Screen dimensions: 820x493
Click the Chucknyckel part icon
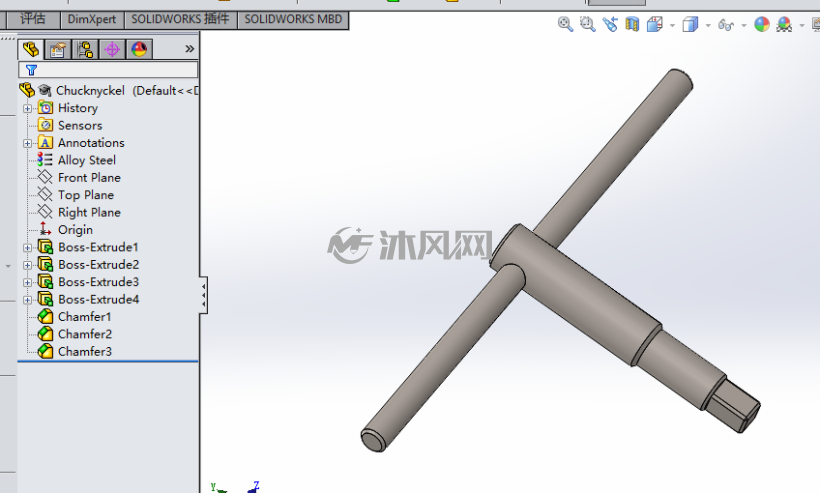click(x=27, y=90)
